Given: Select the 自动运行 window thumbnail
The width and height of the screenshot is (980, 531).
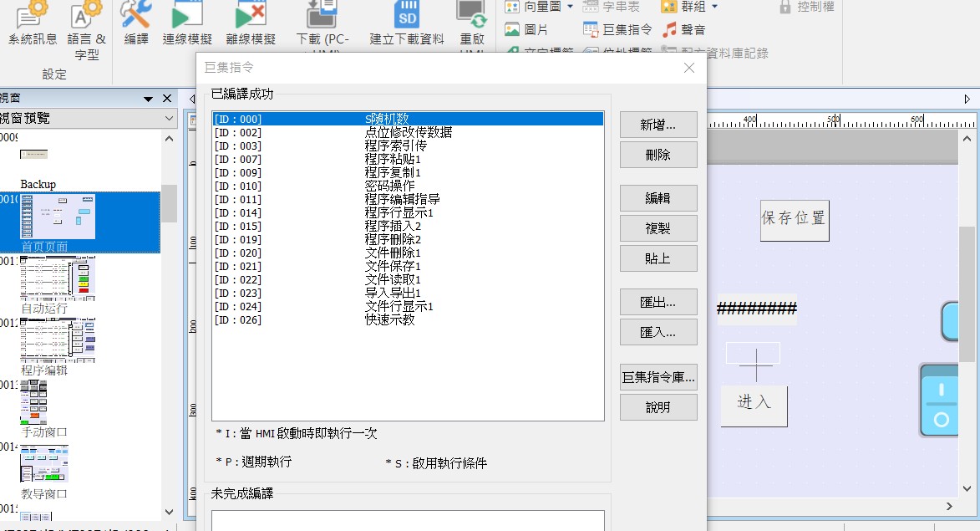Looking at the screenshot, I should (x=58, y=278).
